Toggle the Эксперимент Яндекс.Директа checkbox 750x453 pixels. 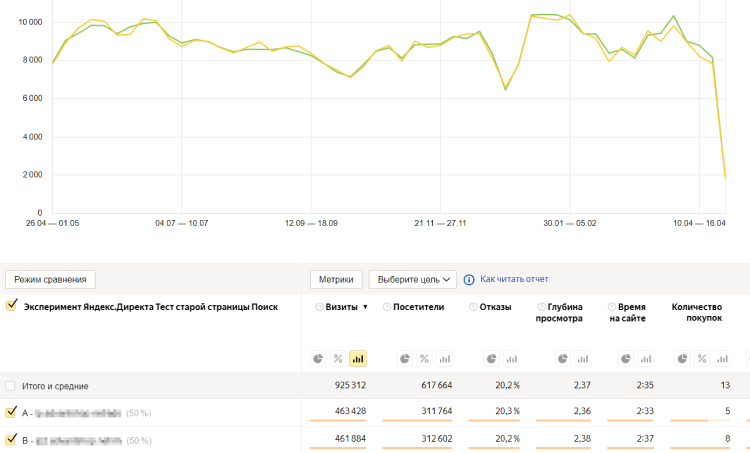11,307
